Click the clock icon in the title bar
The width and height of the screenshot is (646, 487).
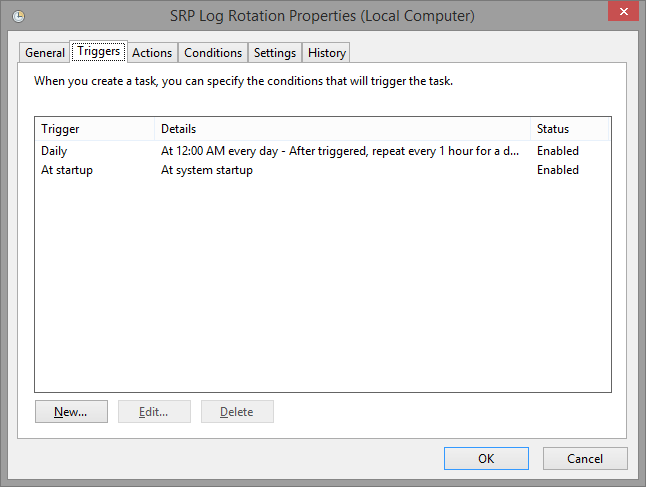(x=19, y=17)
